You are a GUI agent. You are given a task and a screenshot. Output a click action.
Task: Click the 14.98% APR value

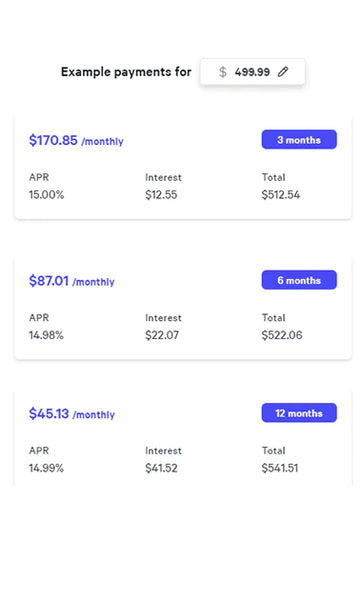pos(46,335)
